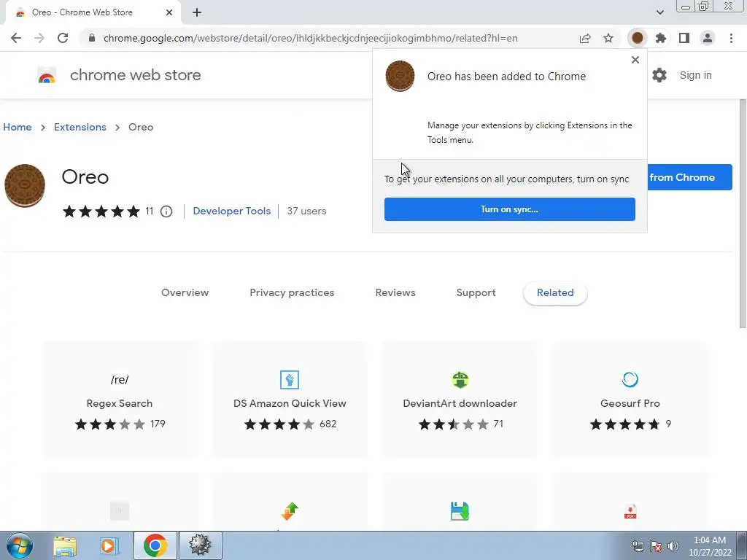Close the Oreo added notification popup

click(635, 60)
